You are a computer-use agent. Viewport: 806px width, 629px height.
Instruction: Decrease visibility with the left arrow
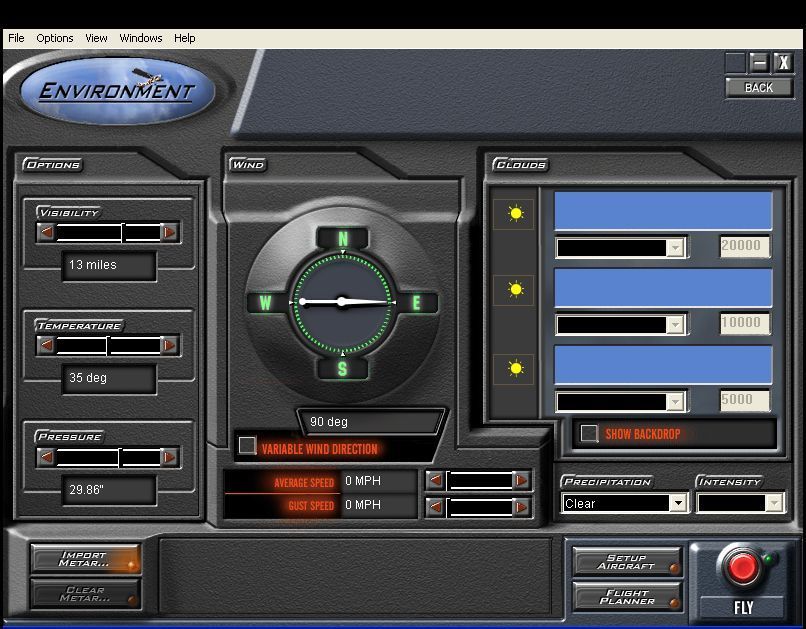(47, 232)
